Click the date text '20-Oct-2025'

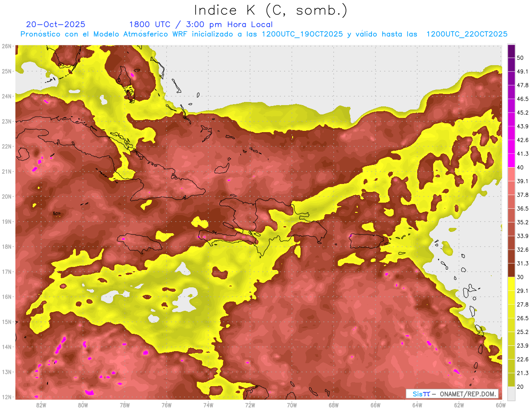pyautogui.click(x=55, y=24)
